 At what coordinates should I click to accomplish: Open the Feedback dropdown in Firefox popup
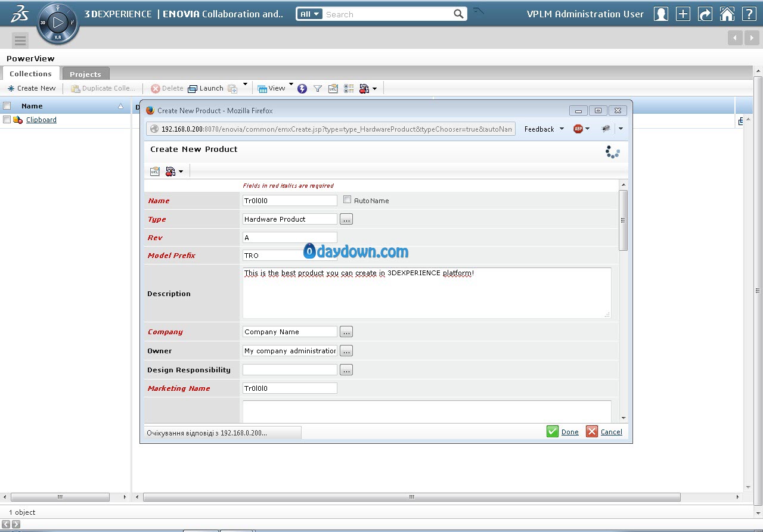(544, 129)
